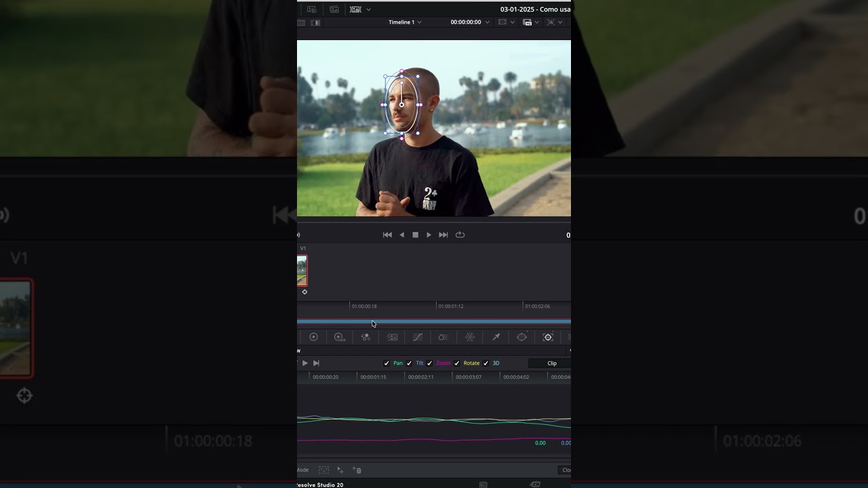Play the viewer in reverse
868x488 pixels.
[401, 235]
